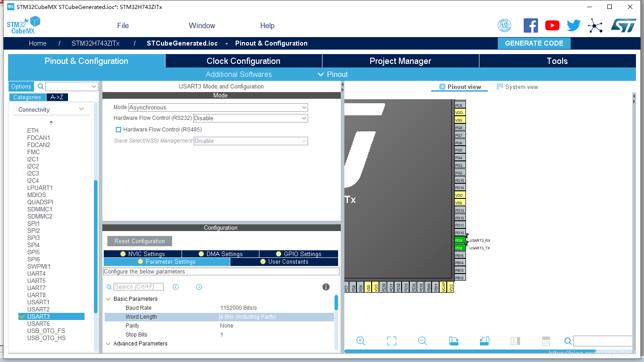Image resolution: width=644 pixels, height=362 pixels.
Task: Switch to System view
Action: [x=517, y=87]
